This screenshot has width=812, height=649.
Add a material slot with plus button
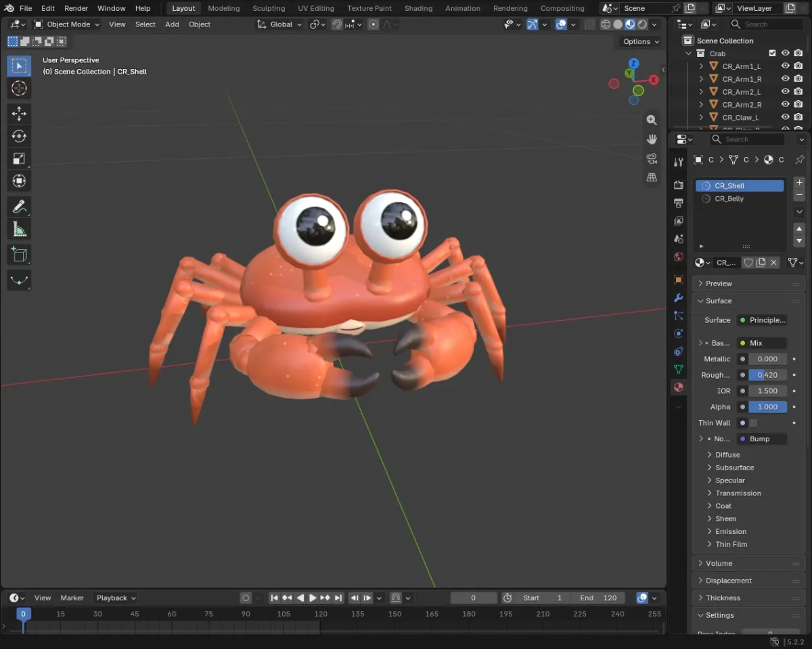click(799, 183)
